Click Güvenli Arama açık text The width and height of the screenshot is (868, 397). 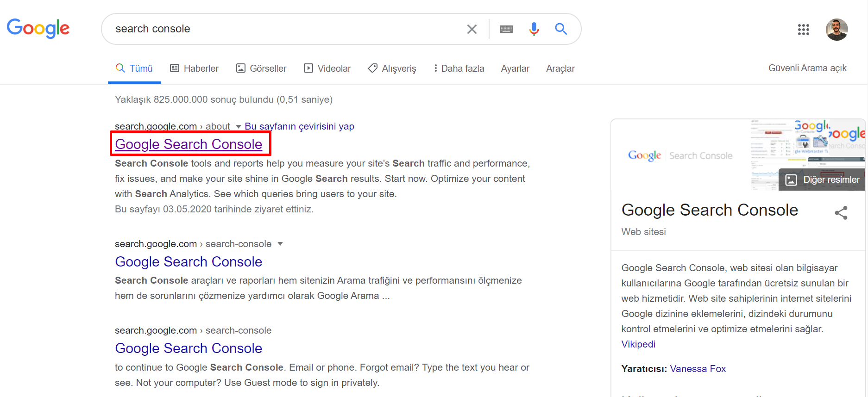coord(807,68)
